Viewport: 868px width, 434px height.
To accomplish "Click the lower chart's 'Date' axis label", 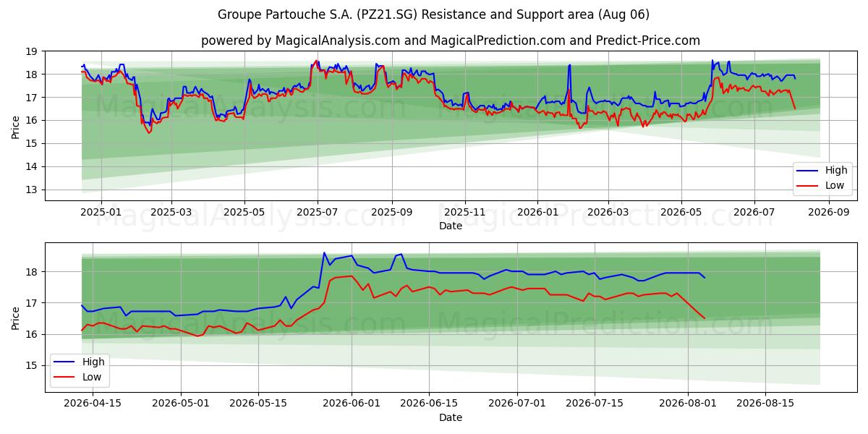I will (x=451, y=417).
